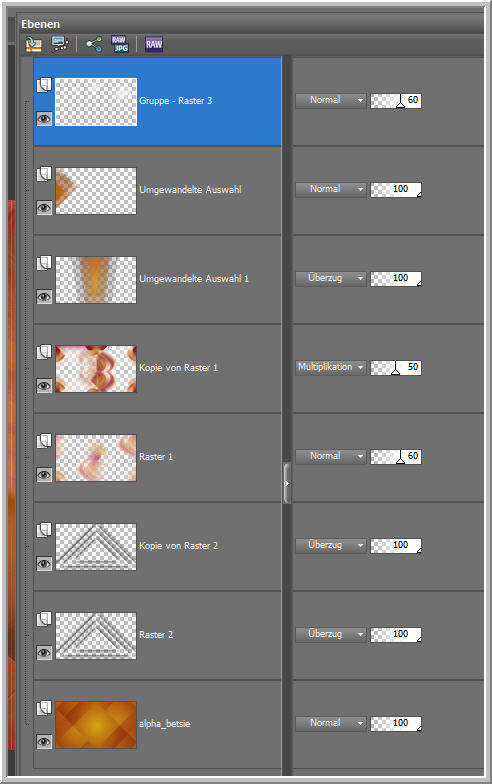
Task: Click layer type icon of alpha_betsie
Action: [44, 708]
